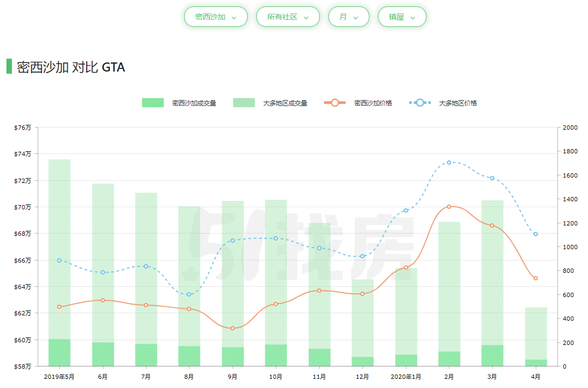The height and width of the screenshot is (388, 588).
Task: Select the blue price point for 4月
Action: [535, 234]
